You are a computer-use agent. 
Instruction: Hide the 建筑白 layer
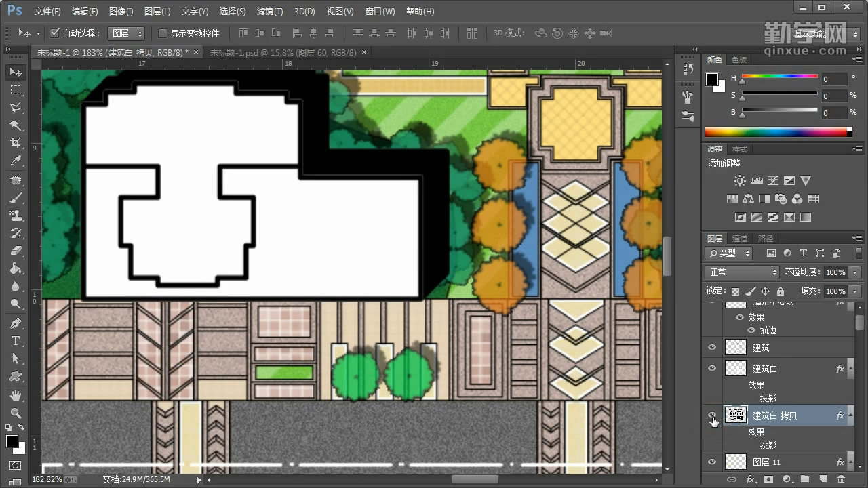tap(712, 369)
